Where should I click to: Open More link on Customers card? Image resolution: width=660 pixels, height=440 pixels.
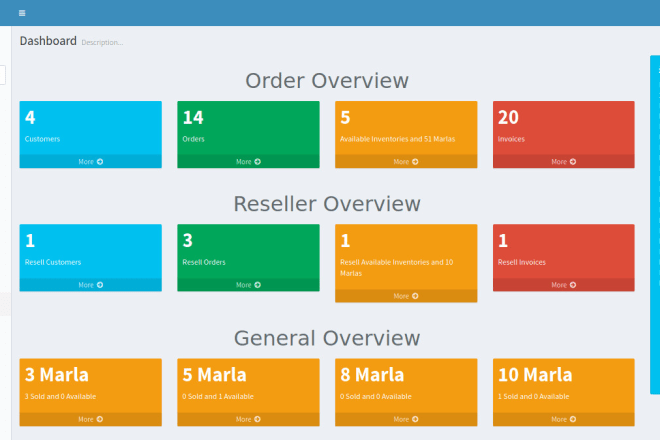coord(90,162)
